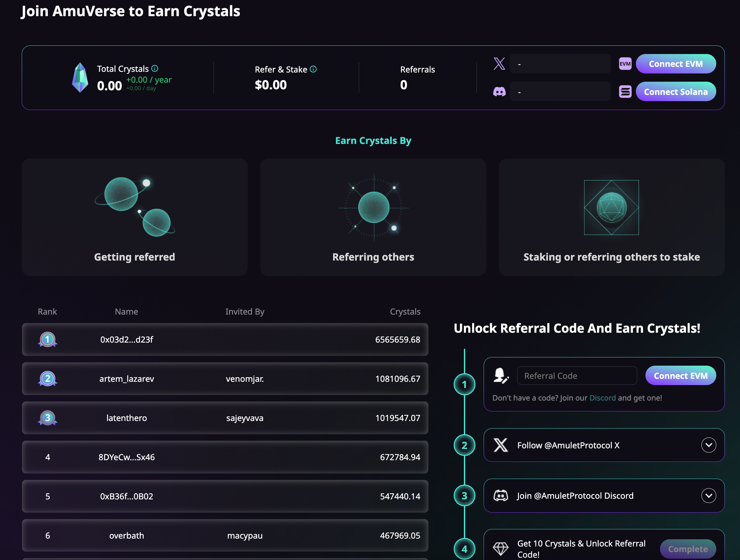740x560 pixels.
Task: Expand the Join @AmuletProtocol Discord step
Action: 709,495
